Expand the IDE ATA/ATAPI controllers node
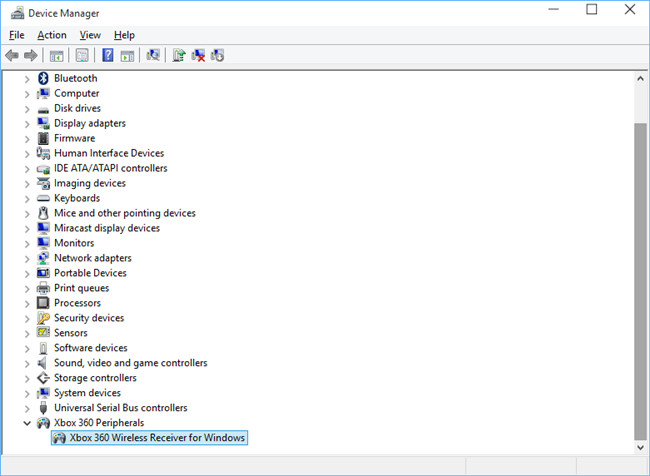The height and width of the screenshot is (476, 650). click(x=27, y=169)
